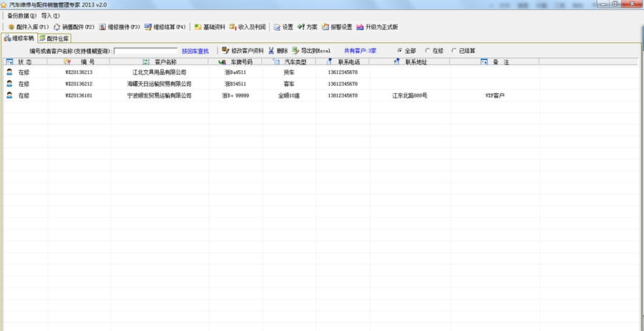
Task: Select cell WX20136213
Action: (x=79, y=72)
